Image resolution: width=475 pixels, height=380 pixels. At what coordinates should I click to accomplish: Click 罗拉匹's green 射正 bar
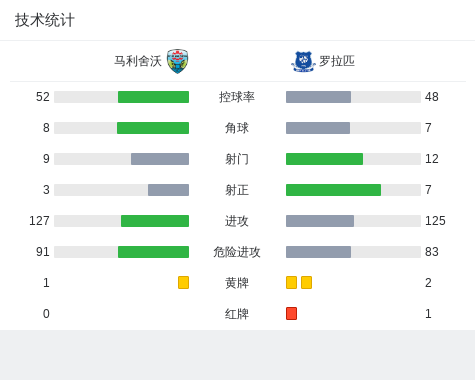(333, 190)
